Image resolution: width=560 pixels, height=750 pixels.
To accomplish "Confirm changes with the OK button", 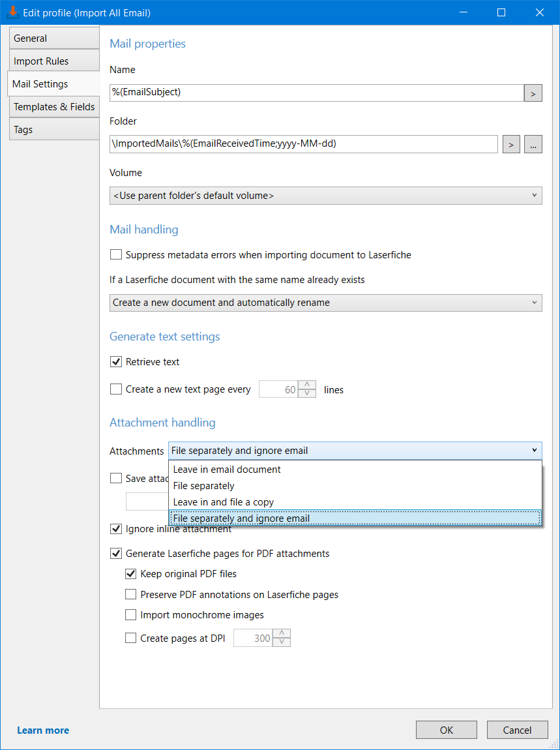I will 446,730.
